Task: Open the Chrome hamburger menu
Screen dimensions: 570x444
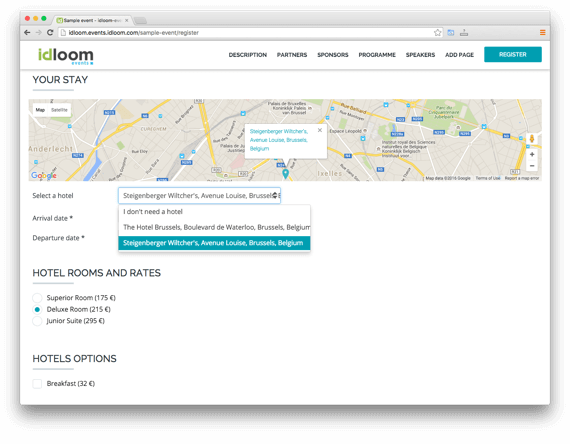Action: tap(542, 32)
